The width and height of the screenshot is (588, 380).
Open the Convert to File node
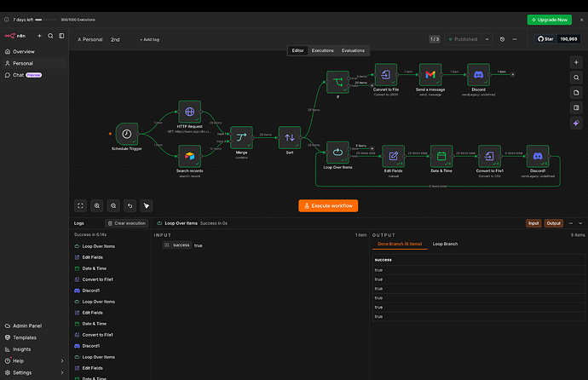tap(386, 75)
